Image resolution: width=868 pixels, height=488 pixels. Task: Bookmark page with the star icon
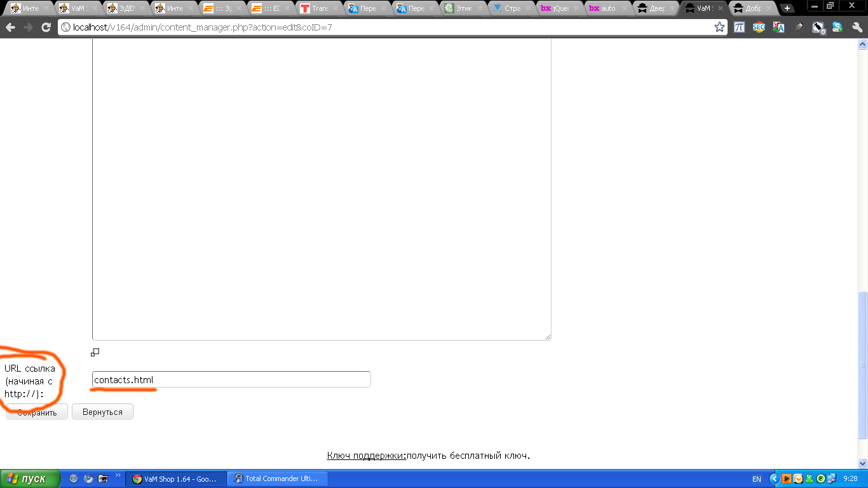point(719,27)
